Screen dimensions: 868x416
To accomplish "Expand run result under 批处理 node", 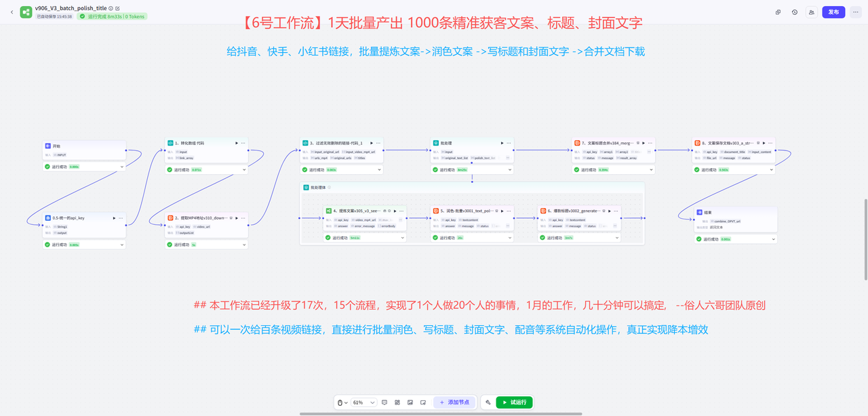I will (510, 170).
